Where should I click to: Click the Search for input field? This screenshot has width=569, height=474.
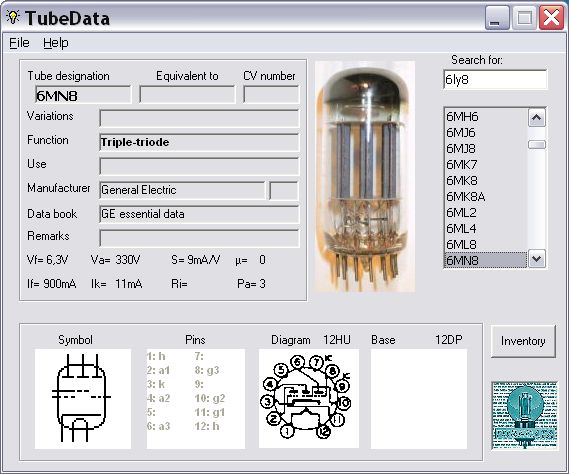(x=495, y=79)
